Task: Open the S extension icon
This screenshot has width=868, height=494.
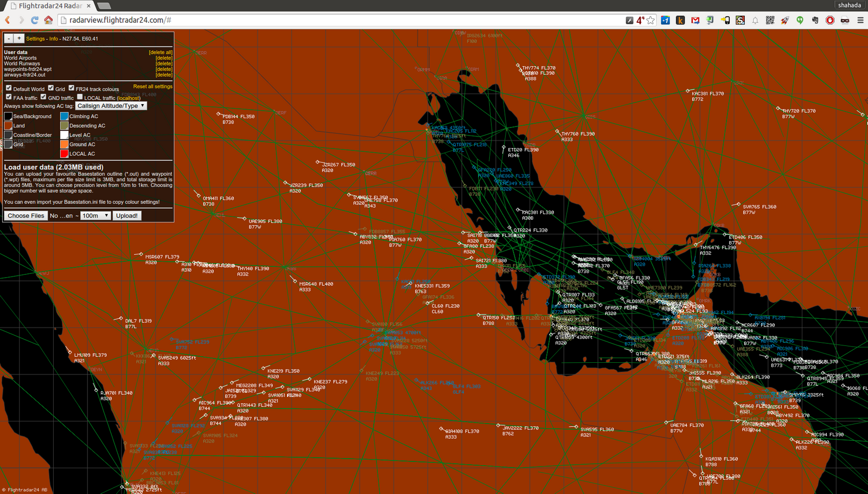Action: coord(740,20)
